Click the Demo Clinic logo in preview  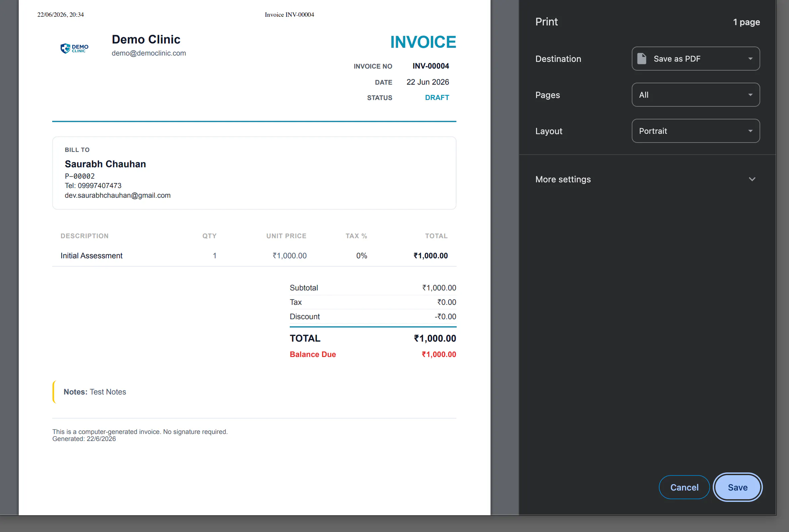pos(74,48)
